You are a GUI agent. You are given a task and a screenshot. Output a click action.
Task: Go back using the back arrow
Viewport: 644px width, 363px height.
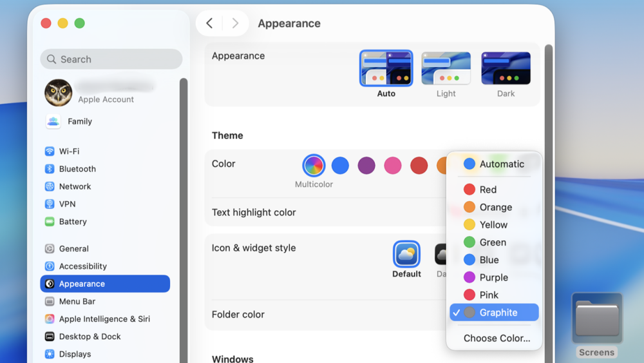209,24
